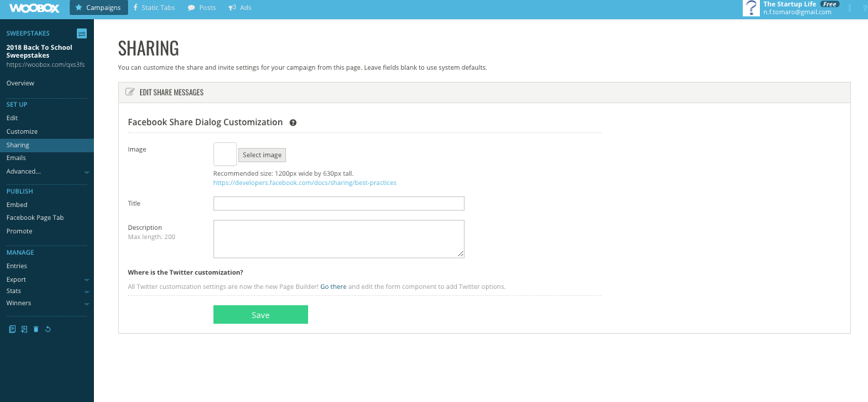Viewport: 868px width, 402px height.
Task: Click the Recommended size hint text
Action: coord(283,173)
